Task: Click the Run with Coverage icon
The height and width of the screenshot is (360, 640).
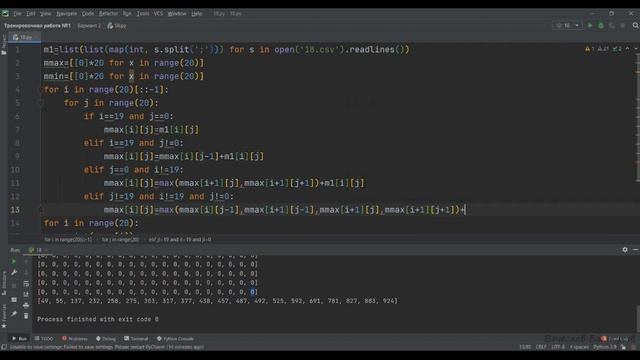Action: 611,25
